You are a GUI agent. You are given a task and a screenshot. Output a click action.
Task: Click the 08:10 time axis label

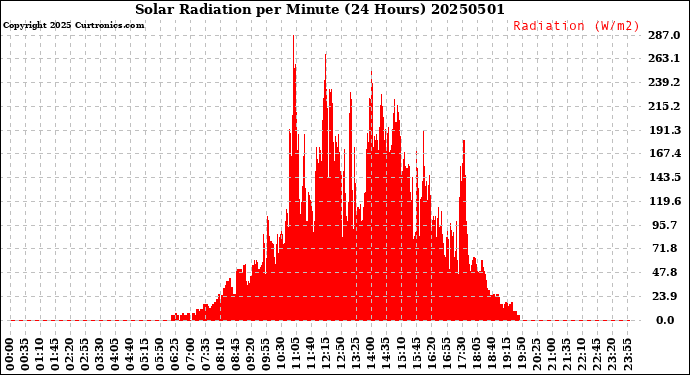click(x=220, y=355)
